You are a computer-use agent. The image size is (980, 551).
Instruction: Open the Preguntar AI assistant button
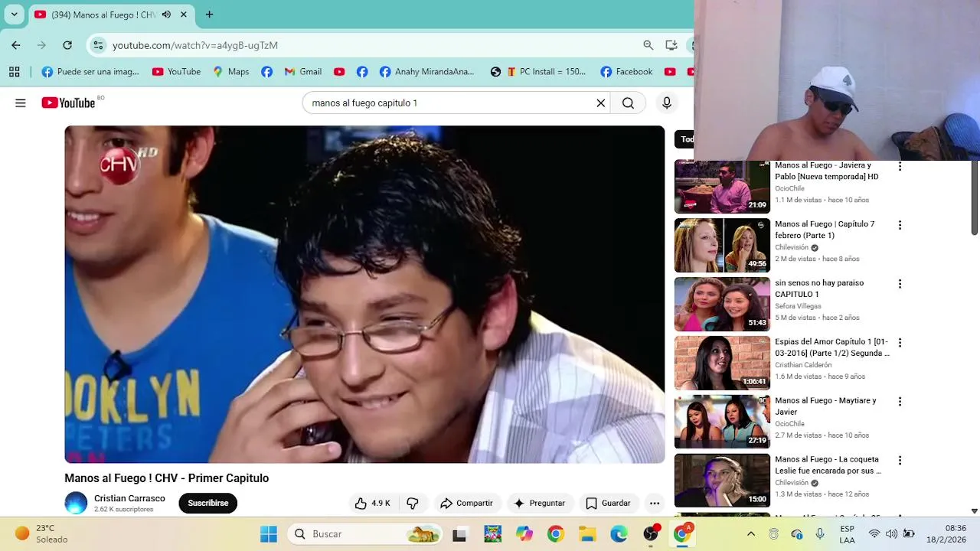point(540,503)
